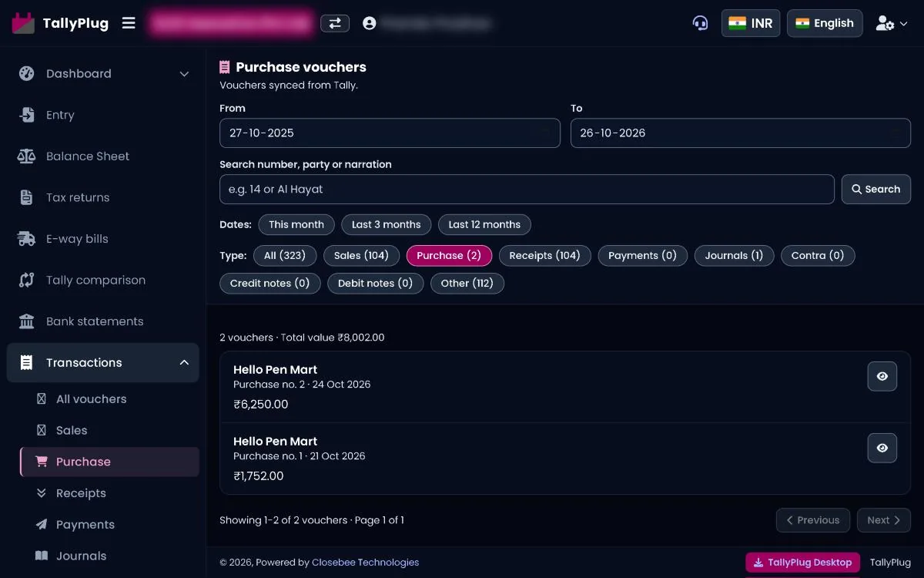
Task: Click the Search button
Action: [x=876, y=189]
